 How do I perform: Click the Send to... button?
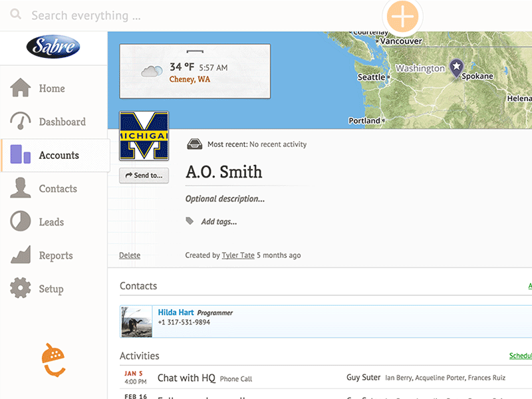(144, 176)
